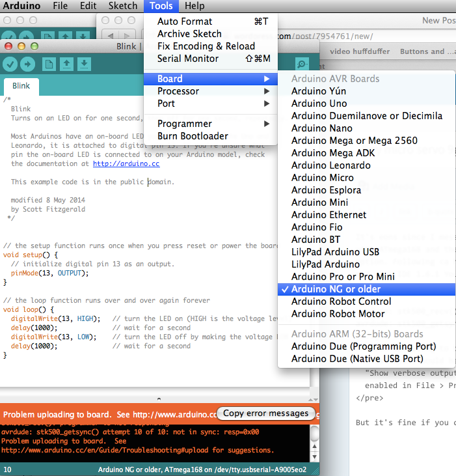This screenshot has width=456, height=476.
Task: Open the Arduino application menu
Action: coord(21,6)
